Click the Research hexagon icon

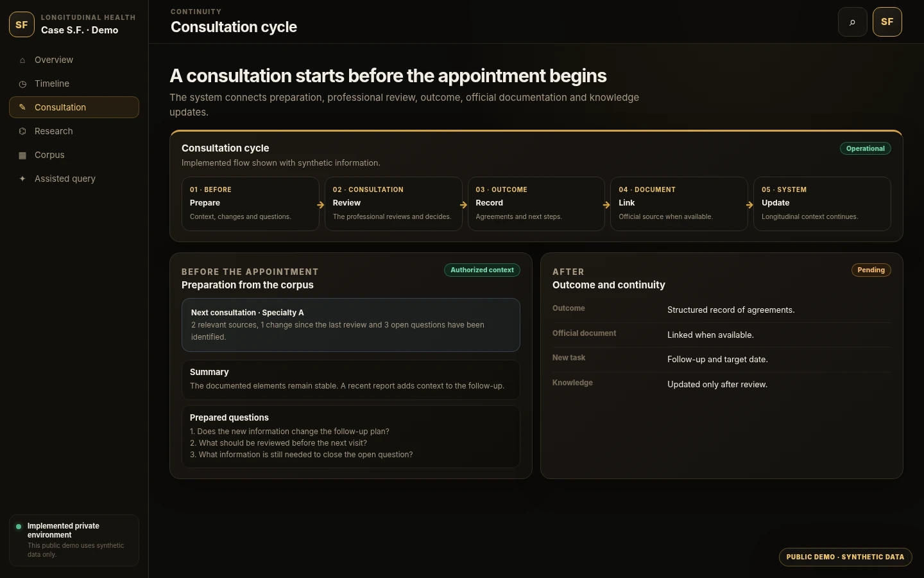point(22,131)
